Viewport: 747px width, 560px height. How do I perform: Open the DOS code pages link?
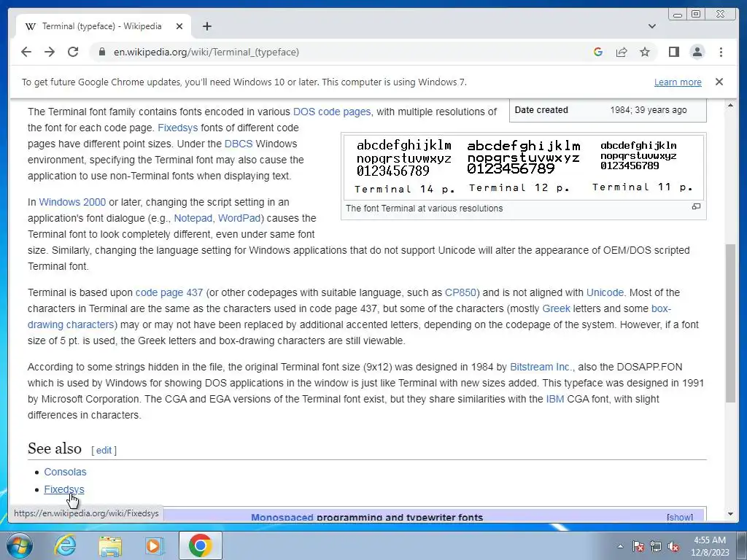(x=332, y=112)
